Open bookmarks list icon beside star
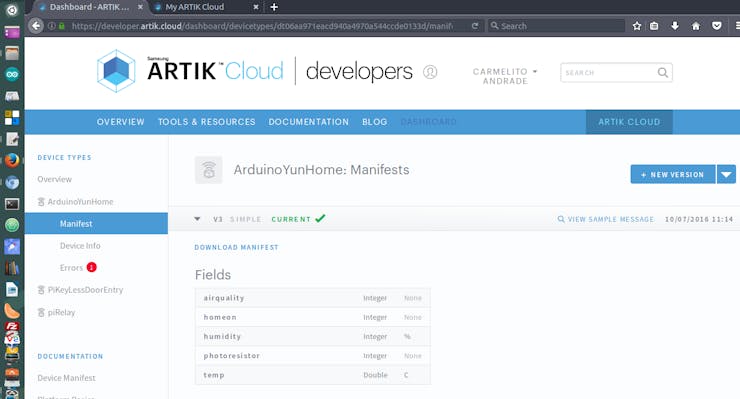 [x=654, y=26]
